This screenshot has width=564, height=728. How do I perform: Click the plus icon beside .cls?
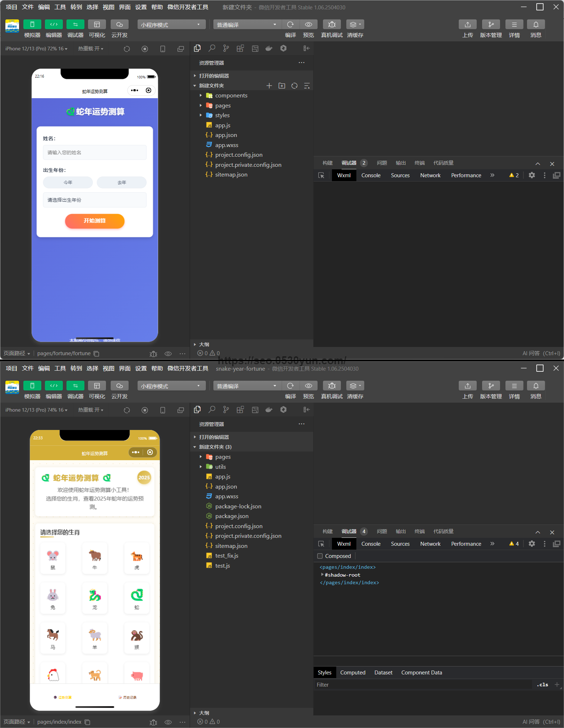tap(556, 684)
